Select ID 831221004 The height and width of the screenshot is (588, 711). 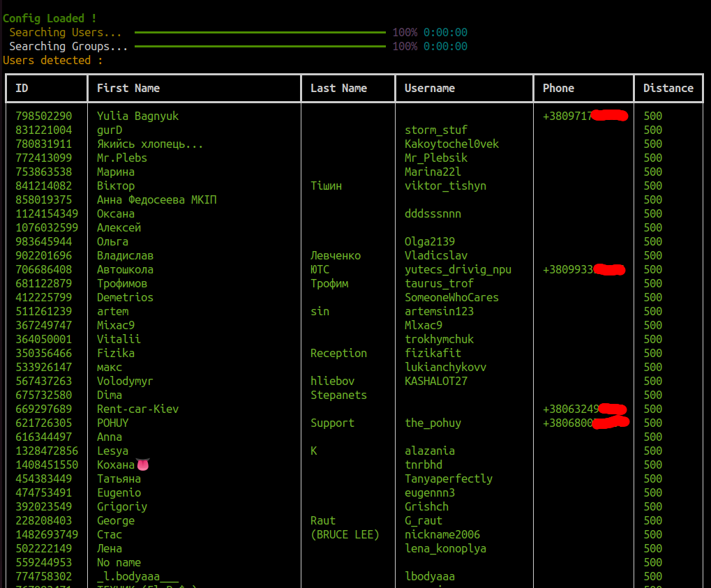pyautogui.click(x=43, y=130)
